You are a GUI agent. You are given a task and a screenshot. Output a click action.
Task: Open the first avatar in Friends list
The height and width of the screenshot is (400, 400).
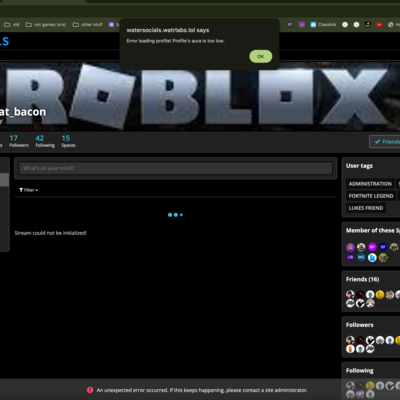pos(350,295)
